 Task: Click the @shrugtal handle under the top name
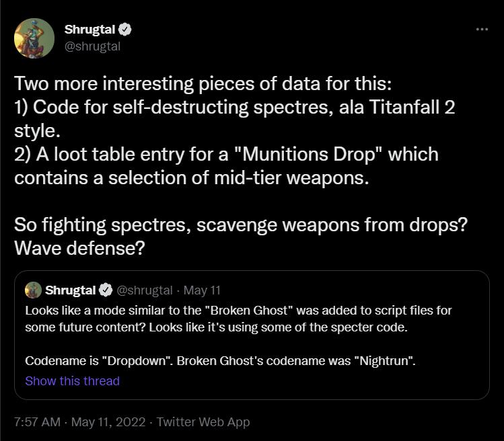point(92,46)
